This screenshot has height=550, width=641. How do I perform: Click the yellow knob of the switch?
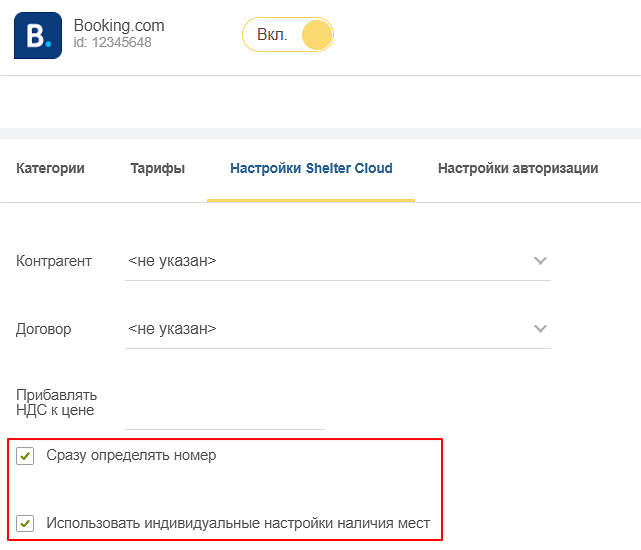(317, 35)
